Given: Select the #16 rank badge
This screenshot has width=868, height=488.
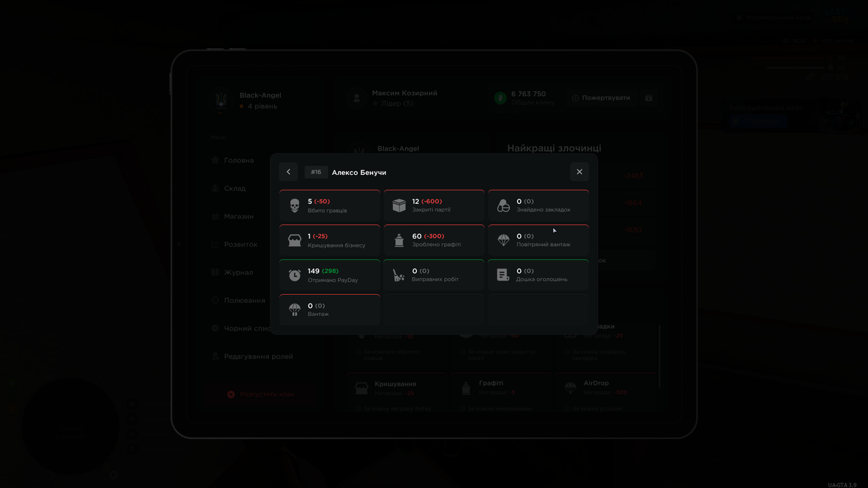Looking at the screenshot, I should (316, 172).
